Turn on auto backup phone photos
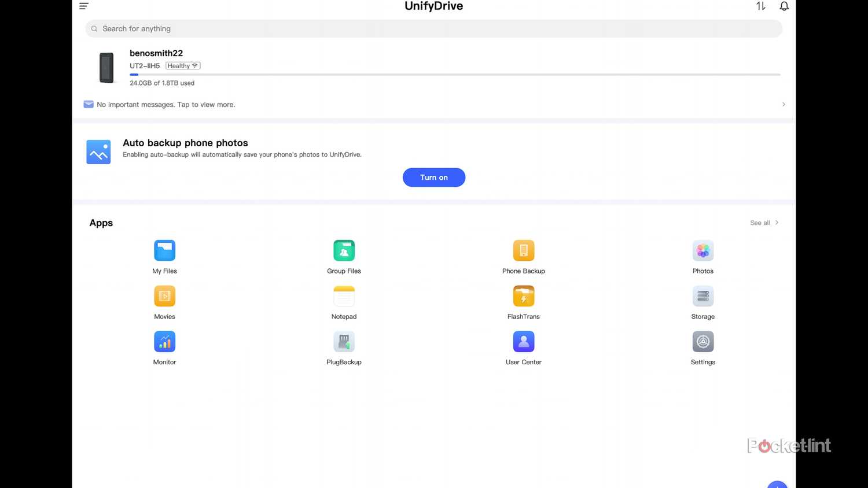Screen dimensions: 868x488 [x=433, y=178]
